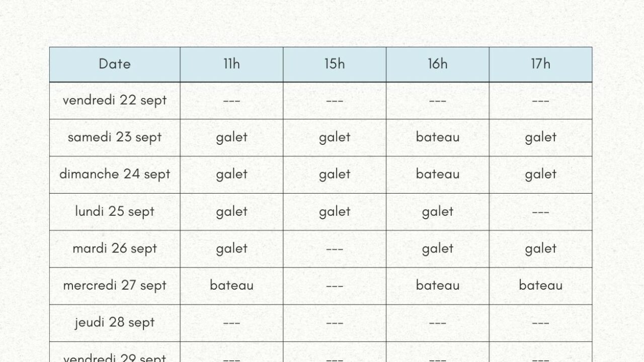Screen dimensions: 644x362
Task: Select the mercredi 27 sept cell
Action: coord(115,286)
